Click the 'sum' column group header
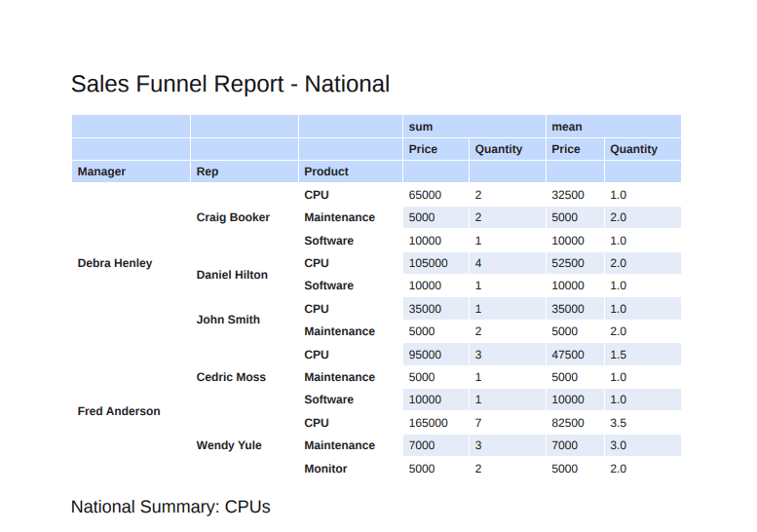The image size is (757, 532). pos(474,127)
